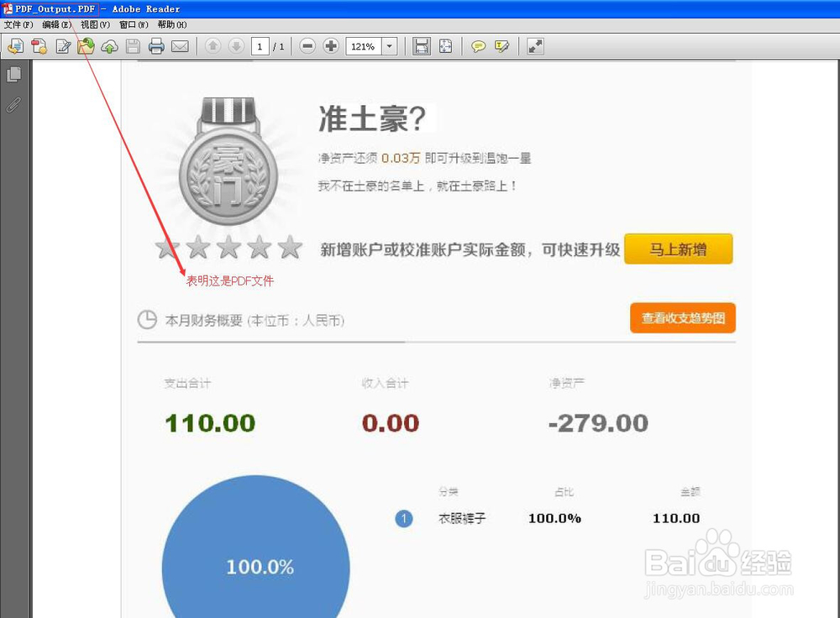Click the page number input box
Image resolution: width=840 pixels, height=618 pixels.
point(260,46)
